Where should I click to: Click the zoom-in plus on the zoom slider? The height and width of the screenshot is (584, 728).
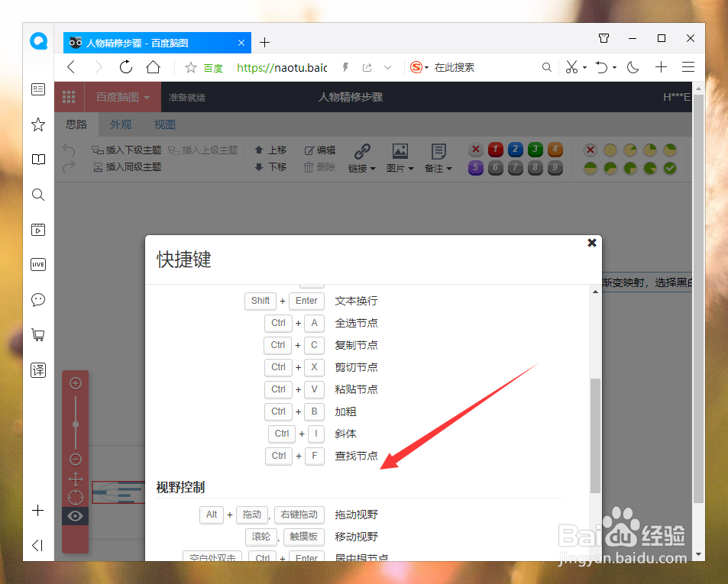point(75,382)
